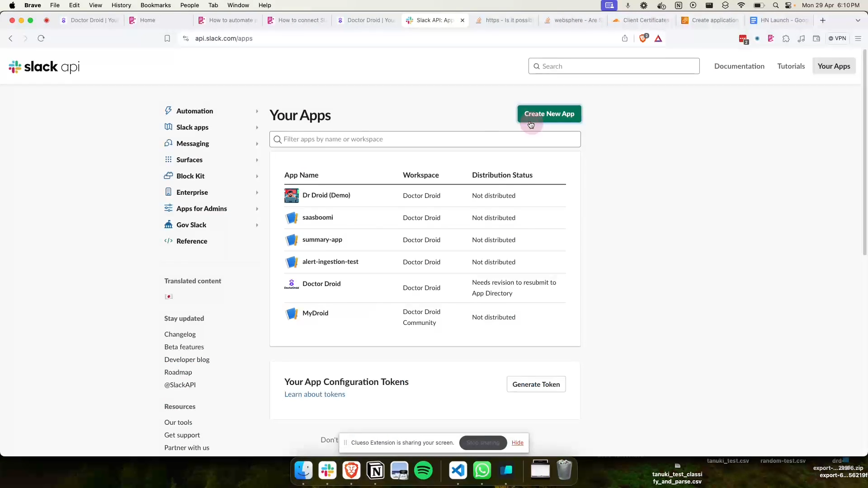
Task: Click the bookmark icon beside address bar
Action: (x=167, y=38)
